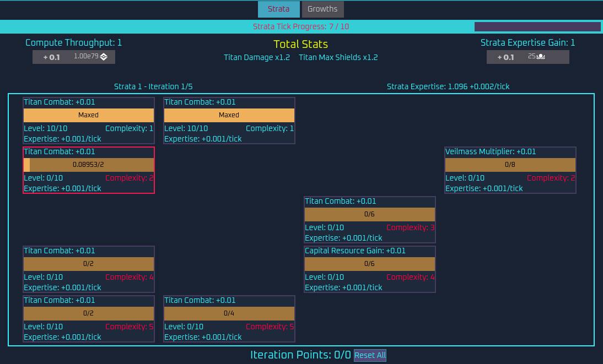This screenshot has height=364, width=603.
Task: Click the Titan Damage x1.2 stat
Action: click(257, 57)
